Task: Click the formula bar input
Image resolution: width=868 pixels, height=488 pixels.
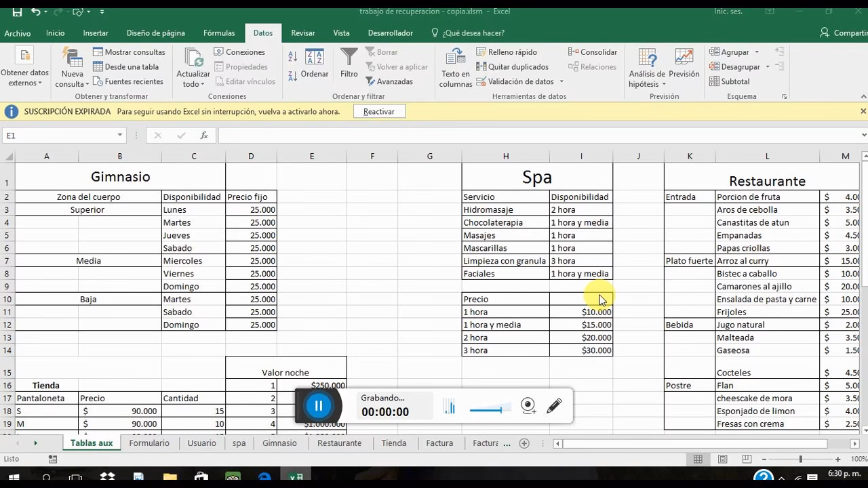Action: click(x=539, y=136)
